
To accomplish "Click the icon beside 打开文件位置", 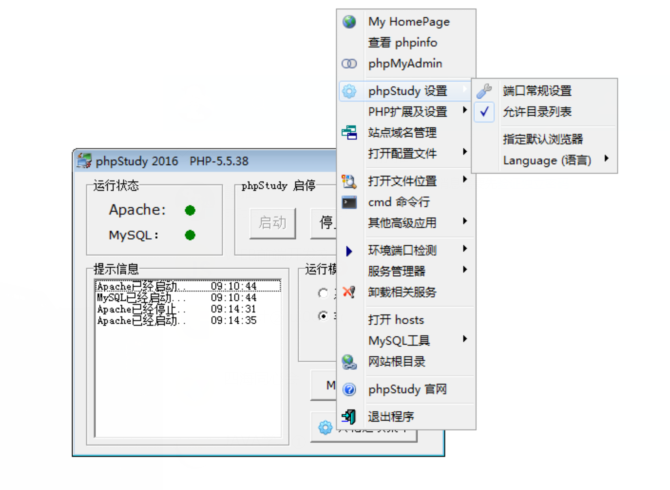I will (349, 181).
